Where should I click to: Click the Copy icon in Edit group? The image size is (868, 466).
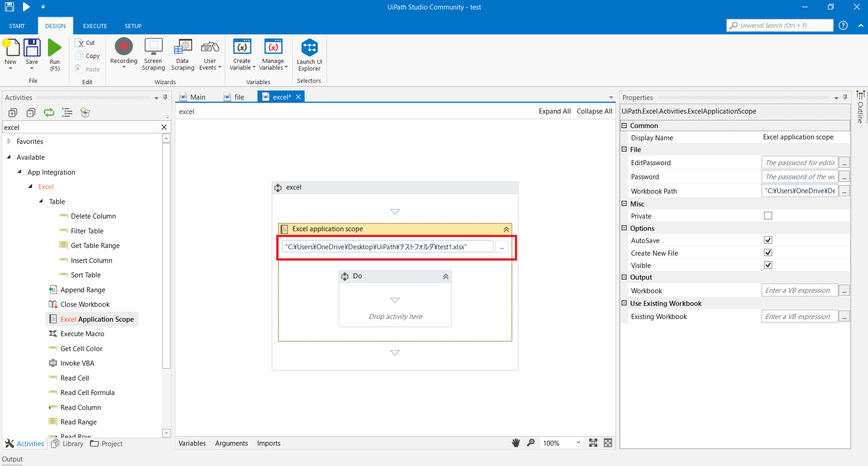pos(79,56)
